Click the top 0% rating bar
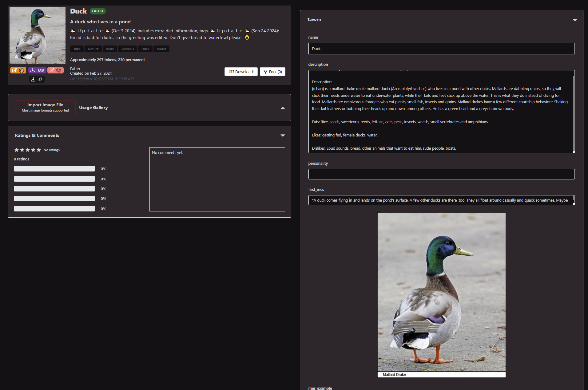 [x=54, y=169]
